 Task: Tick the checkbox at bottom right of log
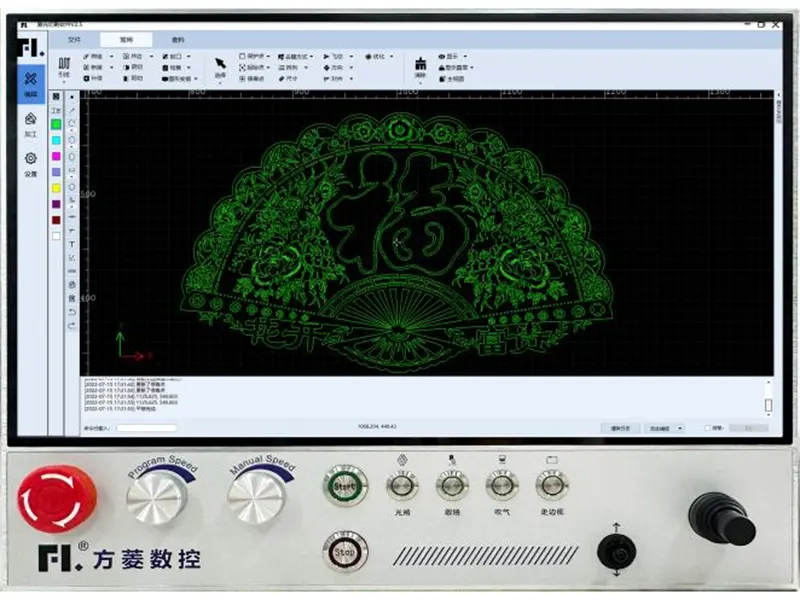707,428
